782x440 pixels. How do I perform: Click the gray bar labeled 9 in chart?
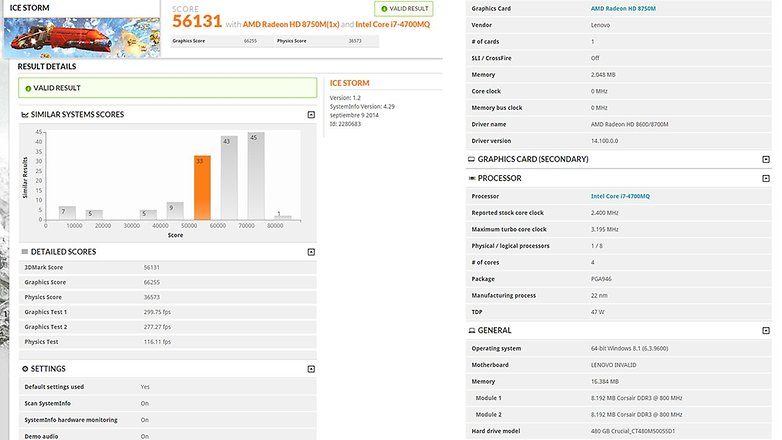pyautogui.click(x=175, y=211)
